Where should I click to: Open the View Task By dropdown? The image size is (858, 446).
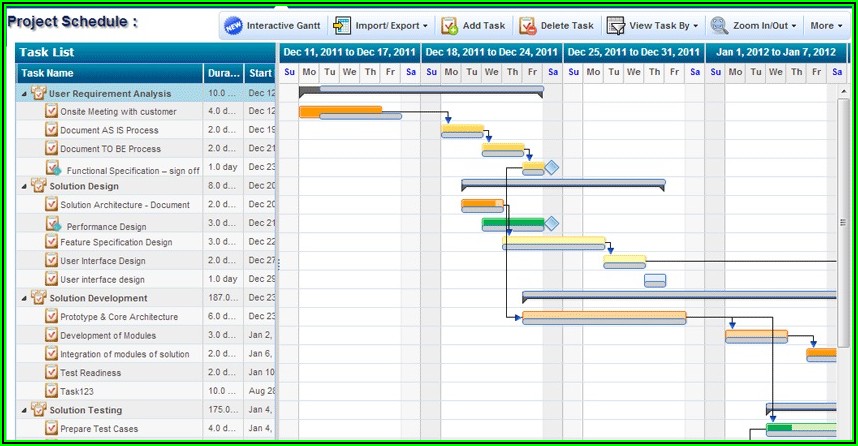[x=695, y=26]
